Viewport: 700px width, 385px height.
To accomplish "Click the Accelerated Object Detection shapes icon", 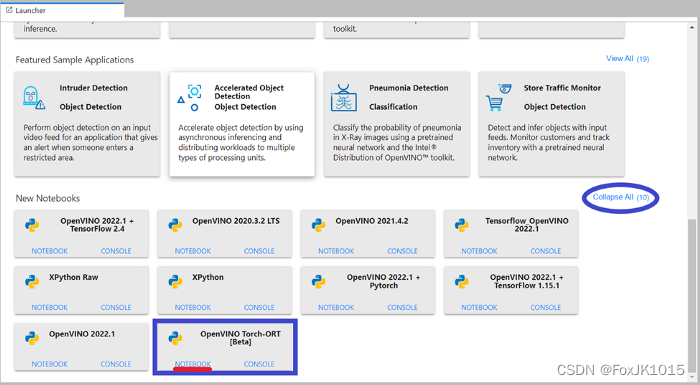I will point(189,98).
